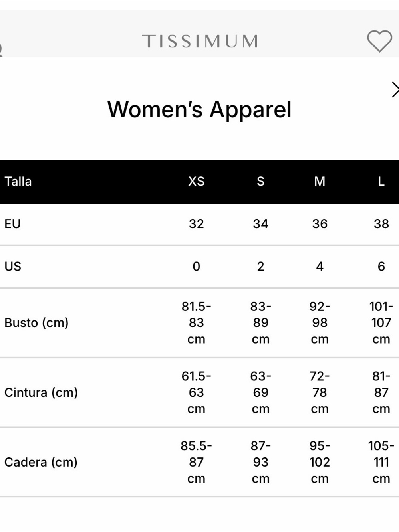Select the 63-69 cm waist cell

(x=260, y=392)
